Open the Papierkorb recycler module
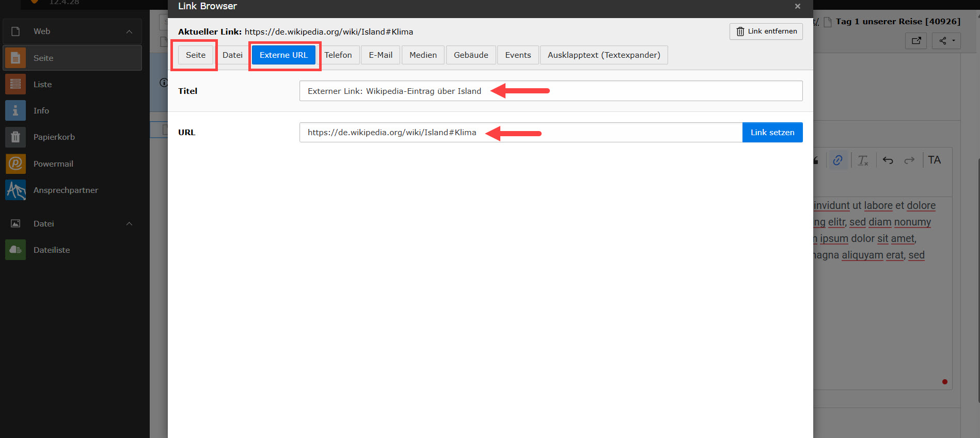 tap(15, 137)
